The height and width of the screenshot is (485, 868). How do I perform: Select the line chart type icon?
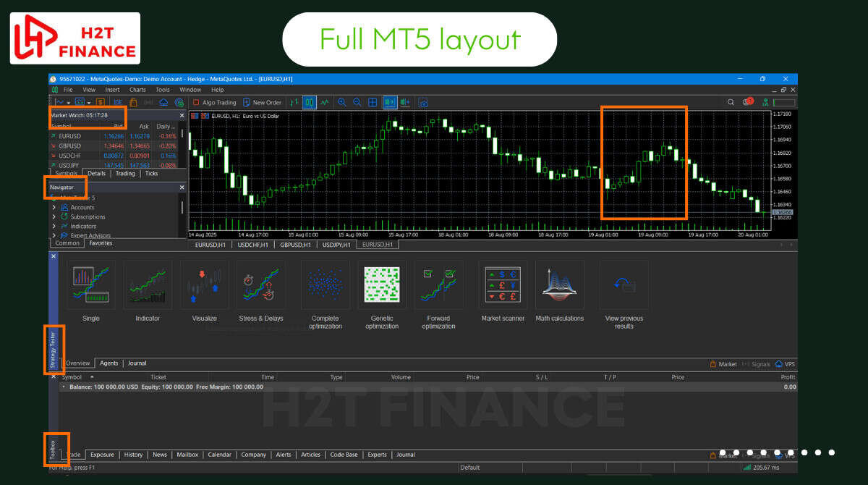tap(325, 102)
